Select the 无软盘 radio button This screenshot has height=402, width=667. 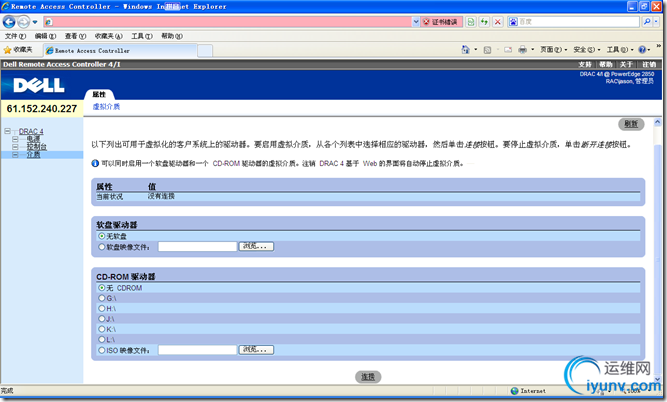(102, 236)
